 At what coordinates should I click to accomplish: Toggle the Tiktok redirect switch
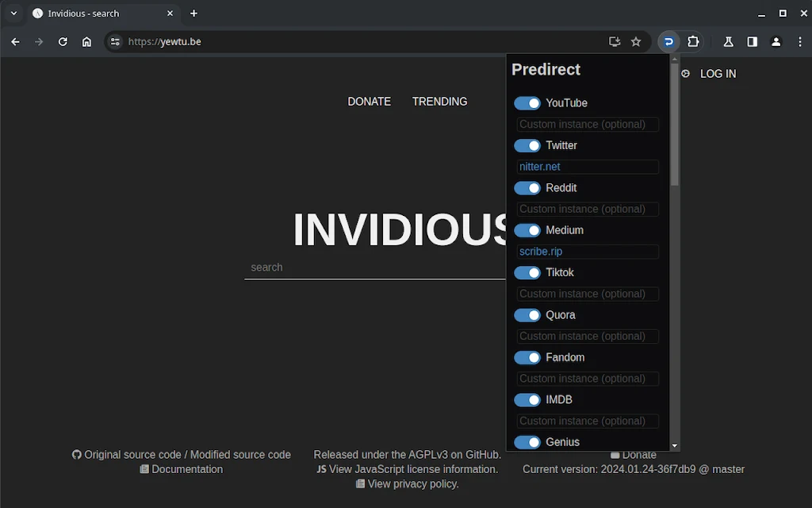(x=527, y=273)
